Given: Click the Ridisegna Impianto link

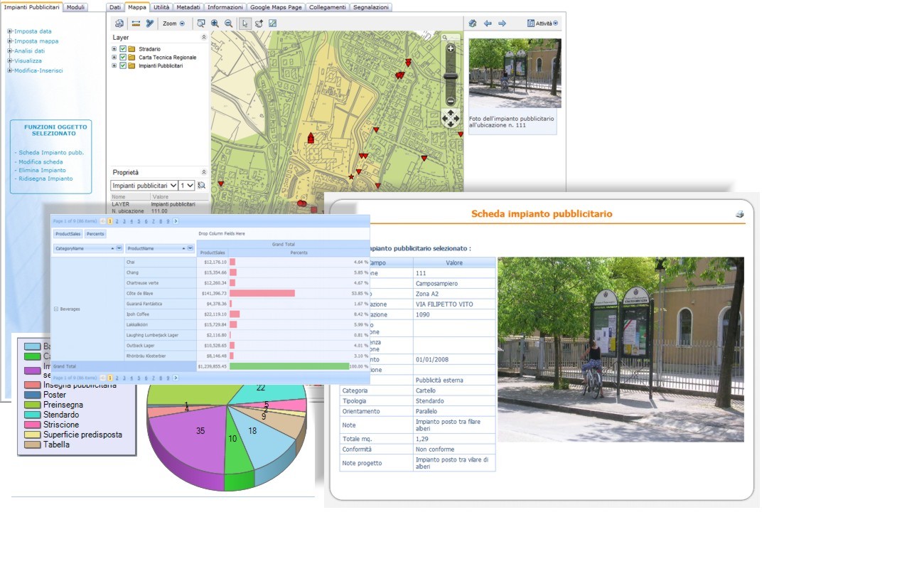Looking at the screenshot, I should pyautogui.click(x=45, y=179).
